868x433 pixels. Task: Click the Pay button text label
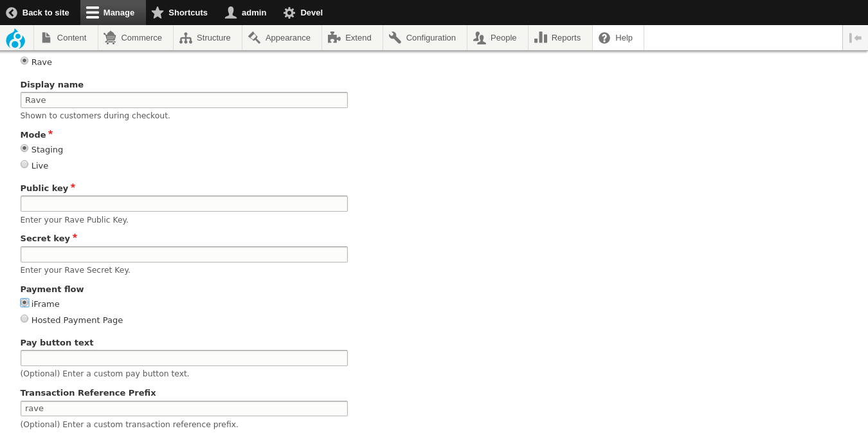click(57, 342)
